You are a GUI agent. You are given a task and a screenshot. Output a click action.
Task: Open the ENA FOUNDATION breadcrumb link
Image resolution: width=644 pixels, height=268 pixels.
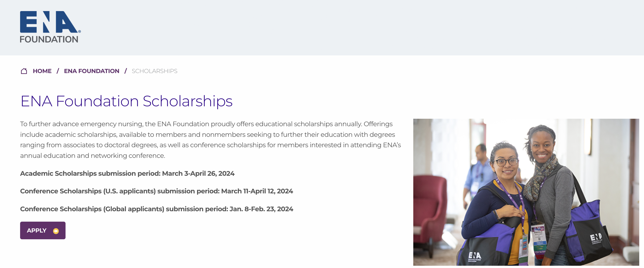click(92, 71)
